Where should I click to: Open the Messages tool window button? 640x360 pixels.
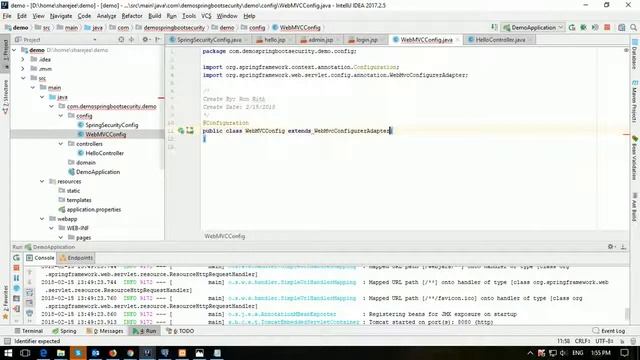point(105,331)
